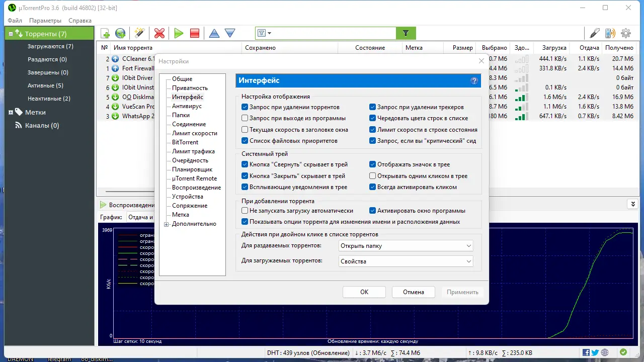Click the Create New Torrent wand icon
The height and width of the screenshot is (362, 644).
139,34
